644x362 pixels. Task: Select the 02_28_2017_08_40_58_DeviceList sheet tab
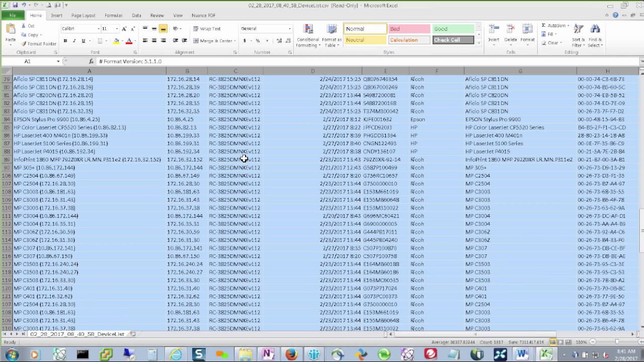(x=77, y=334)
